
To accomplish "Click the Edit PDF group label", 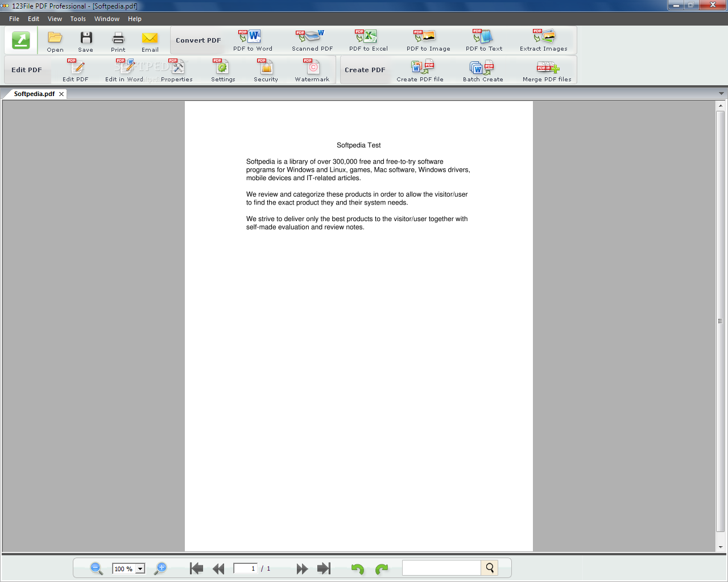I will tap(27, 70).
